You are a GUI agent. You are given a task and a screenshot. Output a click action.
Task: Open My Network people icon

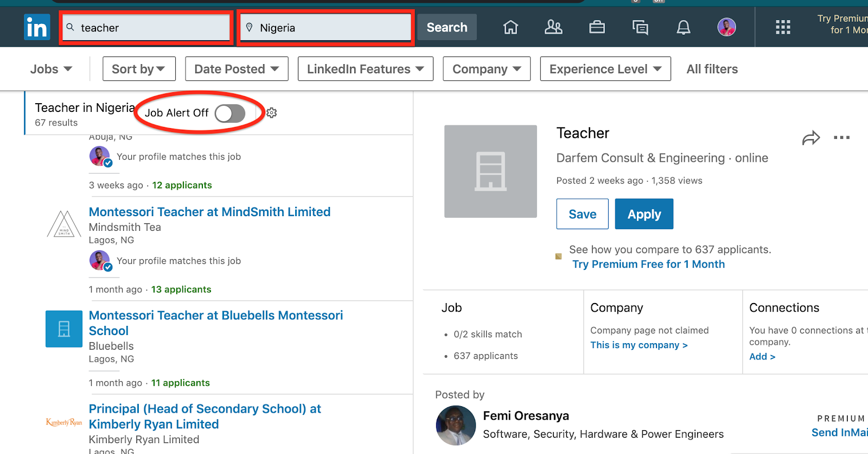pos(553,27)
